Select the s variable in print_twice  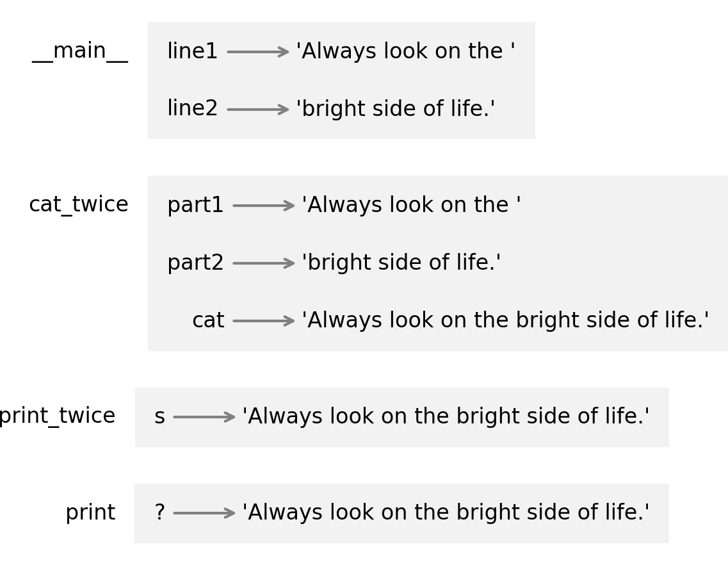point(159,417)
